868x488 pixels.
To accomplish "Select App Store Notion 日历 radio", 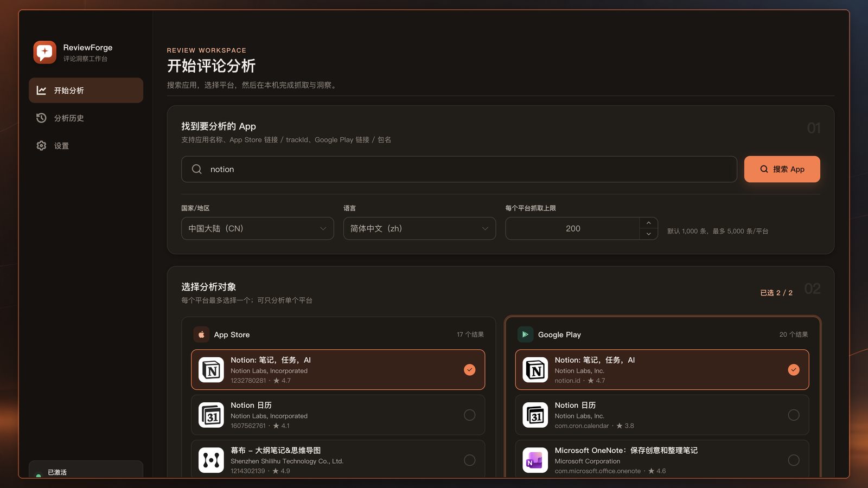I will click(x=470, y=415).
